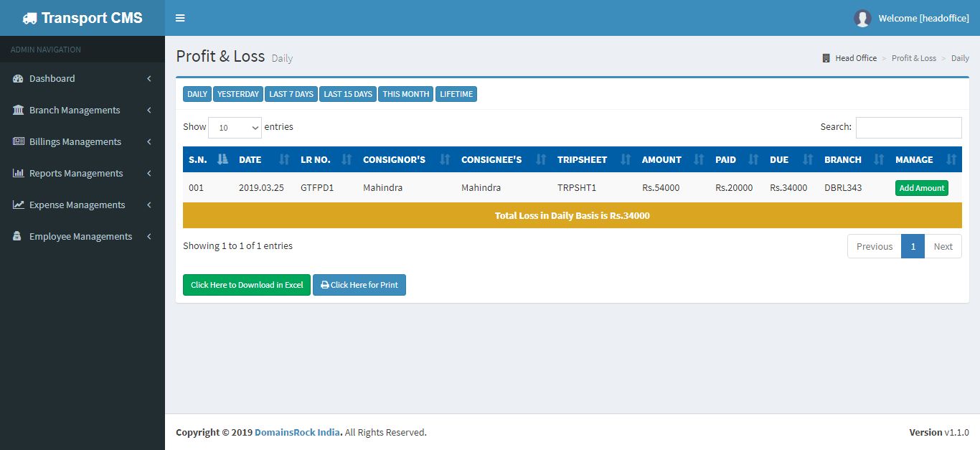The width and height of the screenshot is (980, 450).
Task: Click the Total Loss in Daily Basis banner
Action: pyautogui.click(x=573, y=215)
